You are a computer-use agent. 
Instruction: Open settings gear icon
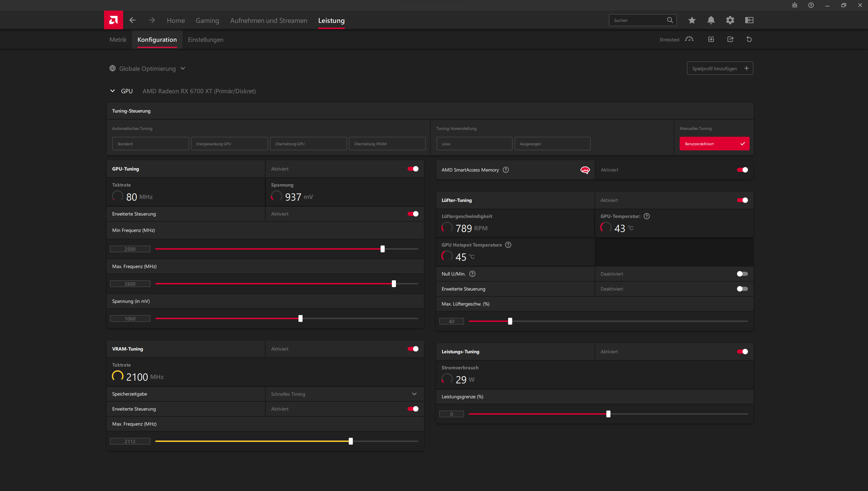tap(730, 20)
